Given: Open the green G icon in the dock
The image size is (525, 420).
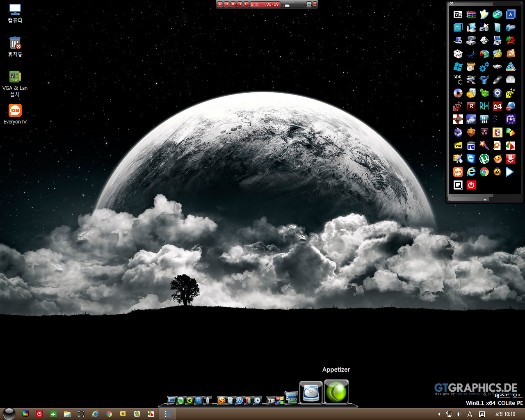Looking at the screenshot, I should (x=189, y=400).
